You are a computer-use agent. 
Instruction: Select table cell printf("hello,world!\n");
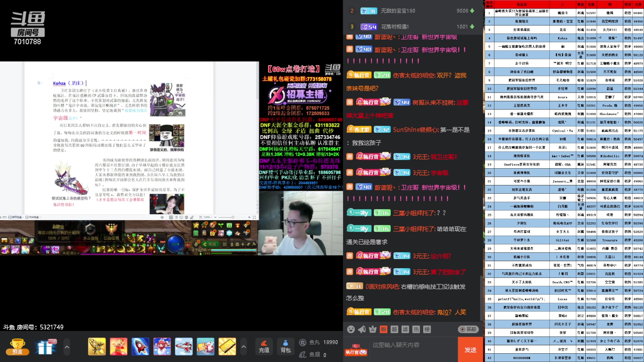(x=522, y=299)
